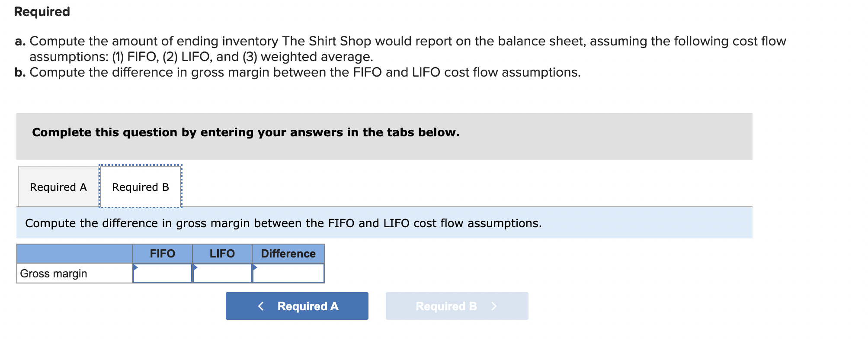Viewport: 868px width, 341px height.
Task: Click the Difference column header
Action: [x=288, y=254]
